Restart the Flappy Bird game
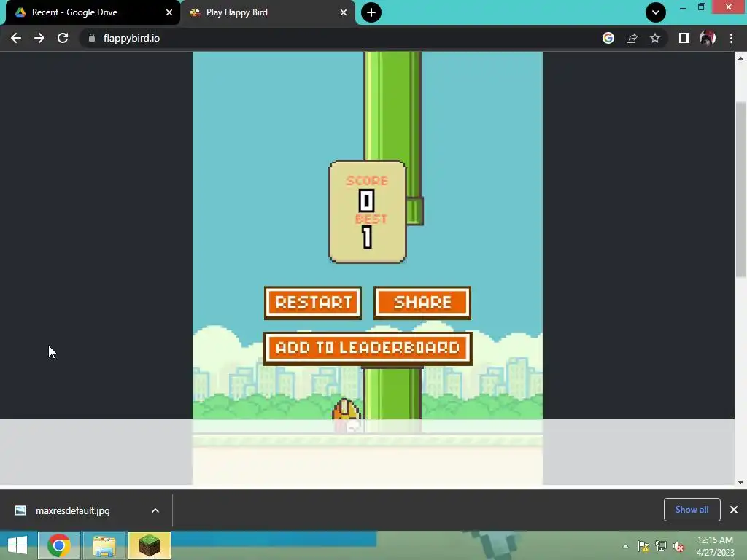Screen dimensions: 747x560 pos(313,303)
